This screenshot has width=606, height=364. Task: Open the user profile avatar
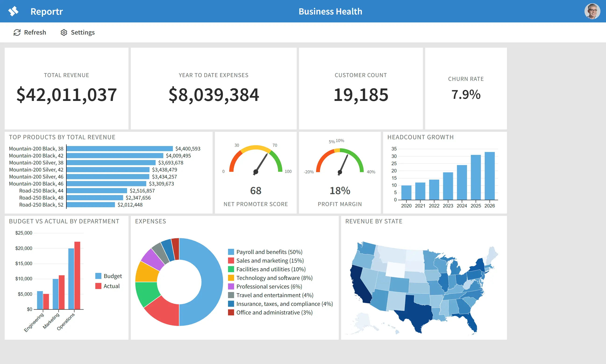tap(592, 11)
